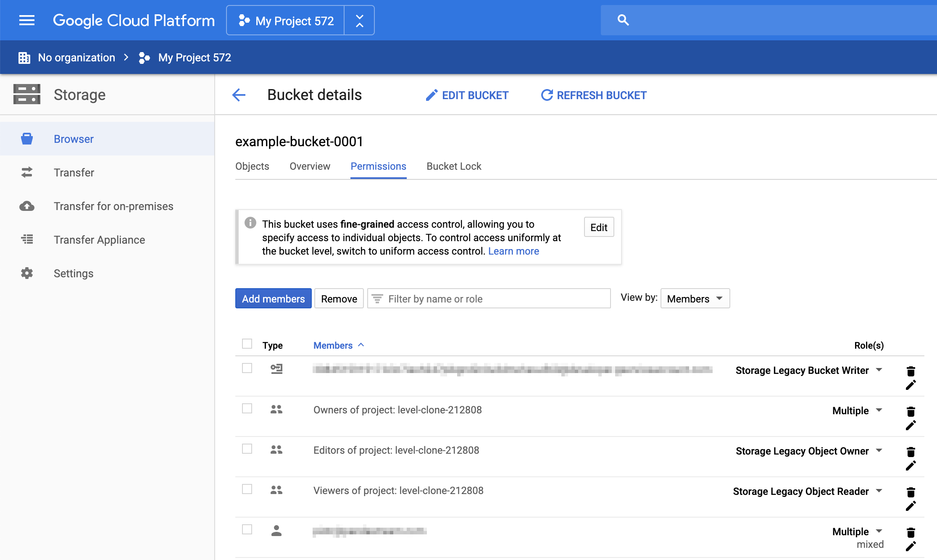Click the search magnifier icon
This screenshot has width=937, height=560.
623,20
